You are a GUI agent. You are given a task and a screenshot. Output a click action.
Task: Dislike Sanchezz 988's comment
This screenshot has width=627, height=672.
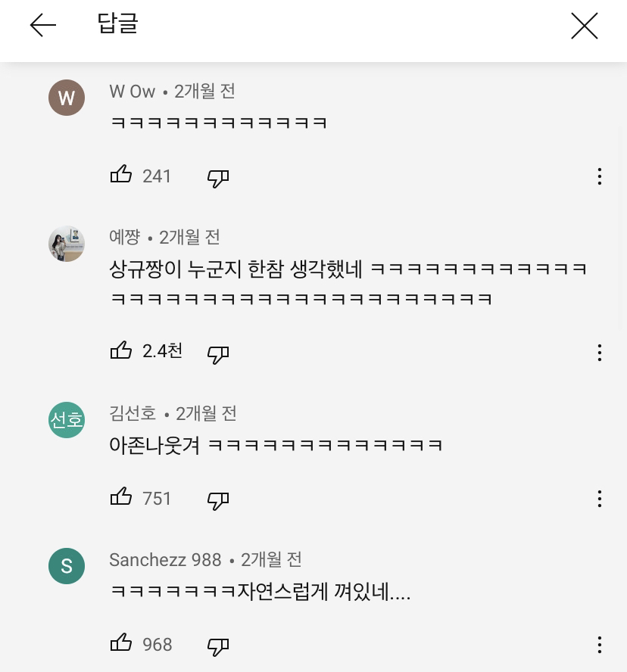coord(218,646)
